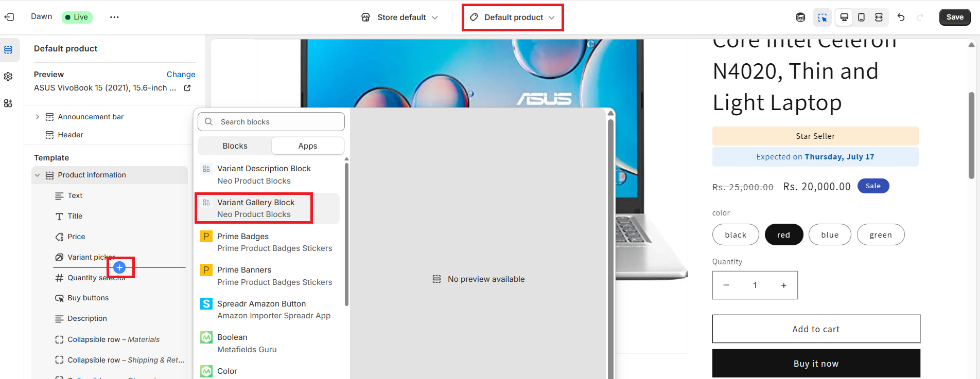Viewport: 980px width, 379px height.
Task: Click the Prime Banners app icon
Action: tap(206, 270)
